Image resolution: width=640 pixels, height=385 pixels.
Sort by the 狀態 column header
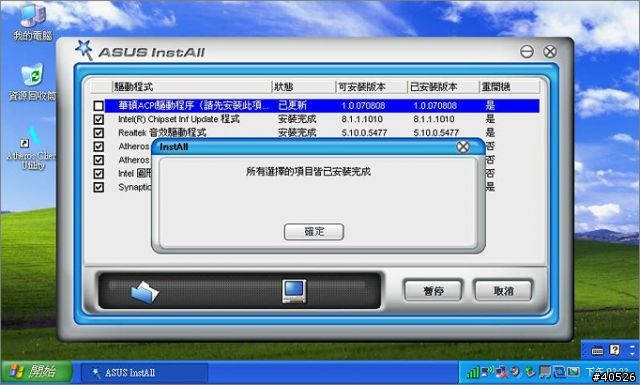pyautogui.click(x=304, y=87)
